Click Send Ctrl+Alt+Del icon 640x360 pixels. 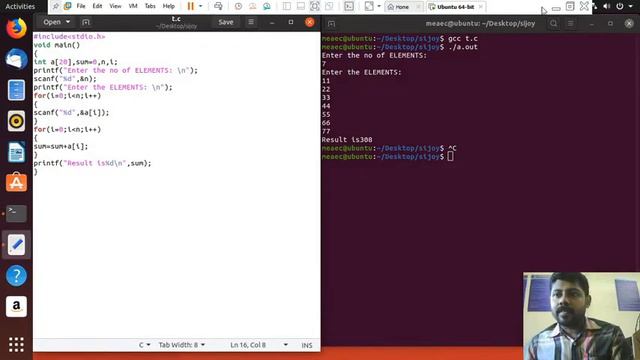point(218,6)
